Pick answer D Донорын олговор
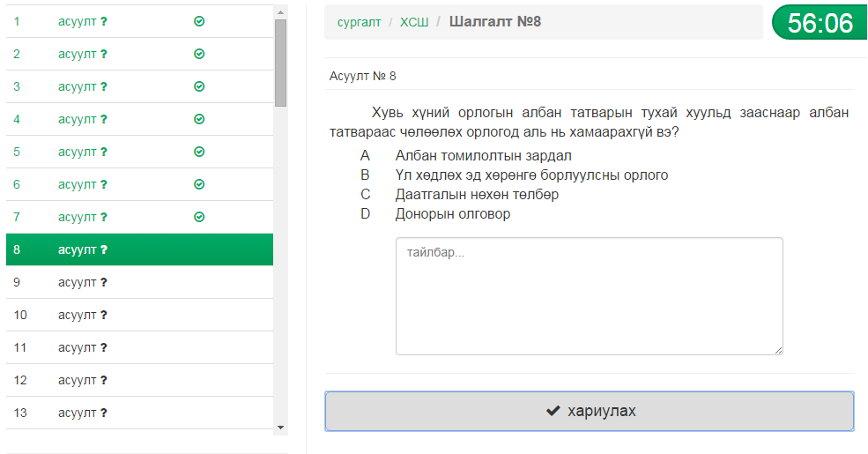This screenshot has height=454, width=868. (x=453, y=214)
